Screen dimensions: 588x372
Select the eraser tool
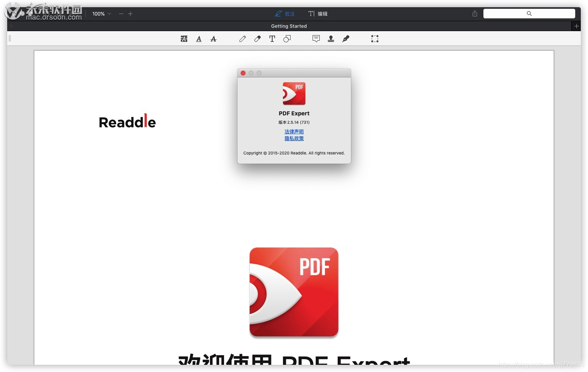[257, 39]
